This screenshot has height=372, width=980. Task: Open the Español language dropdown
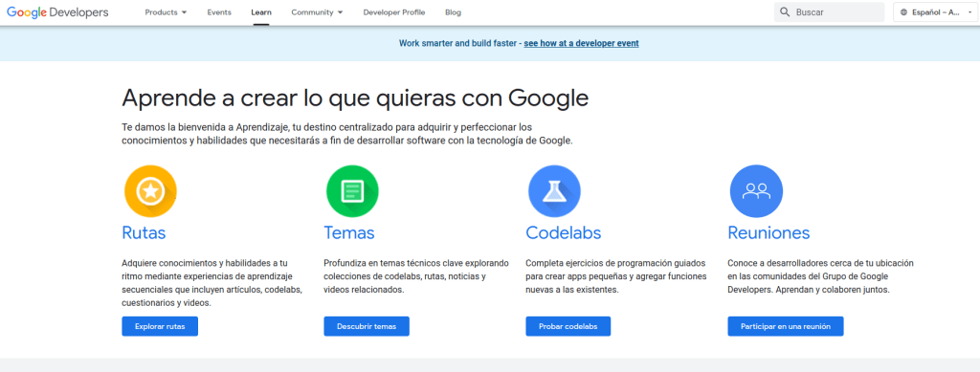click(935, 11)
